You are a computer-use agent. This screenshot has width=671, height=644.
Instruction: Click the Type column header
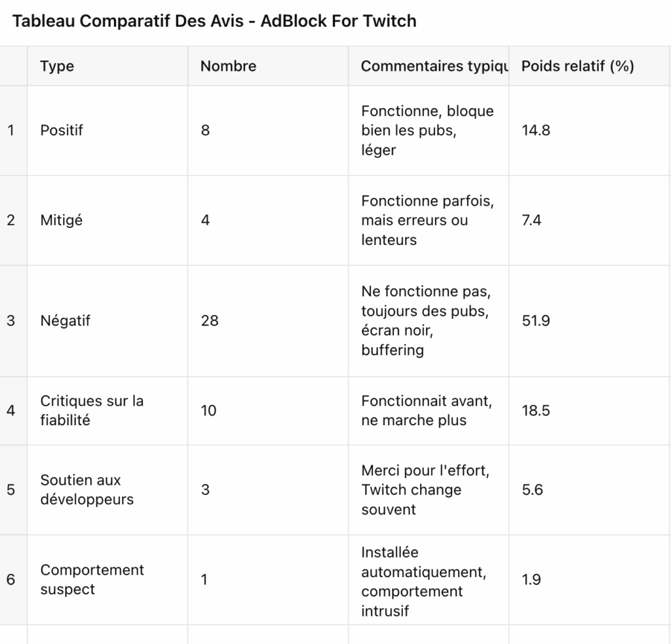(107, 66)
